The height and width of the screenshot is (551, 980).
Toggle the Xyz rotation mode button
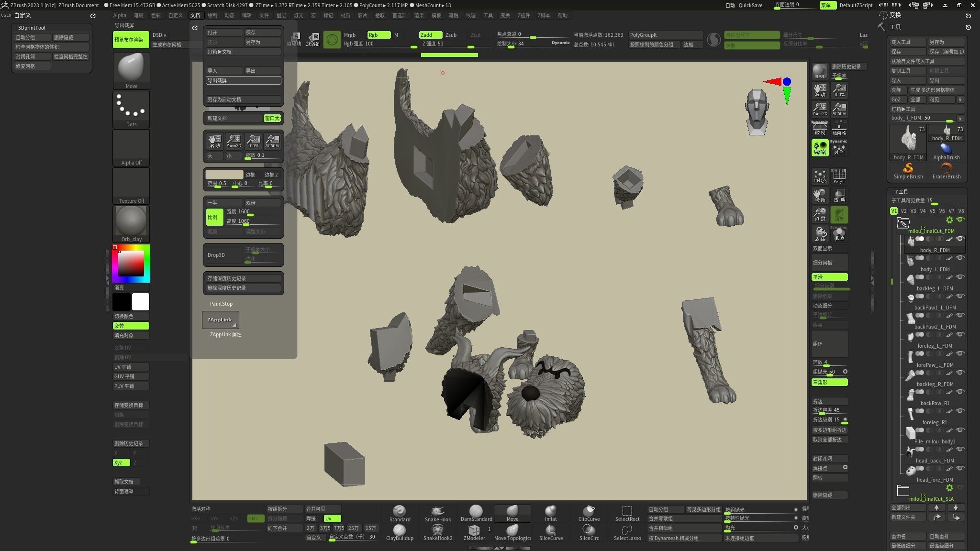[x=121, y=463]
